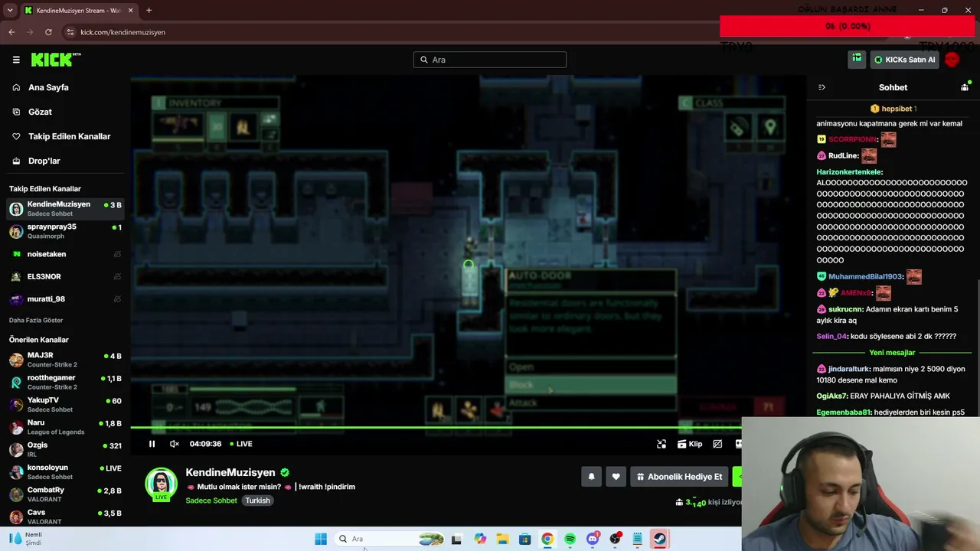Open KendineMuzisyen streamer avatar
Viewport: 980px width, 551px height.
pyautogui.click(x=162, y=484)
